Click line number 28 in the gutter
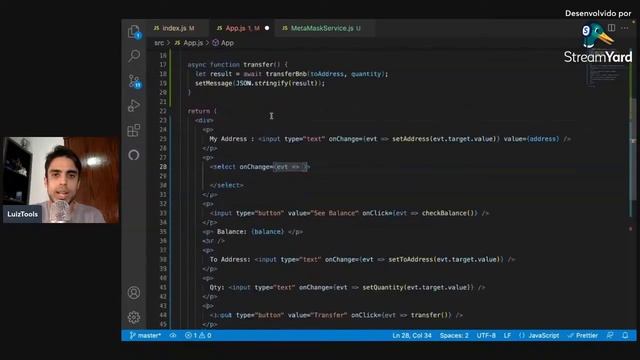 163,167
